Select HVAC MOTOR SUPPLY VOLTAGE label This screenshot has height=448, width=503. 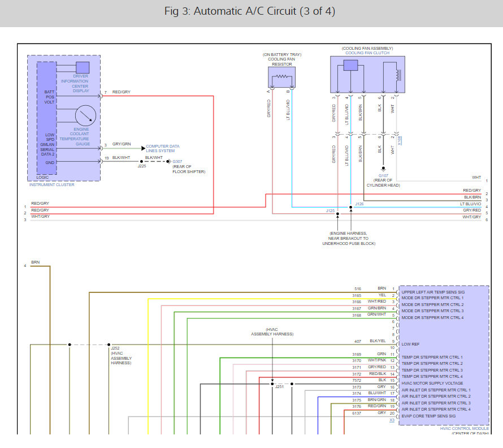click(432, 384)
